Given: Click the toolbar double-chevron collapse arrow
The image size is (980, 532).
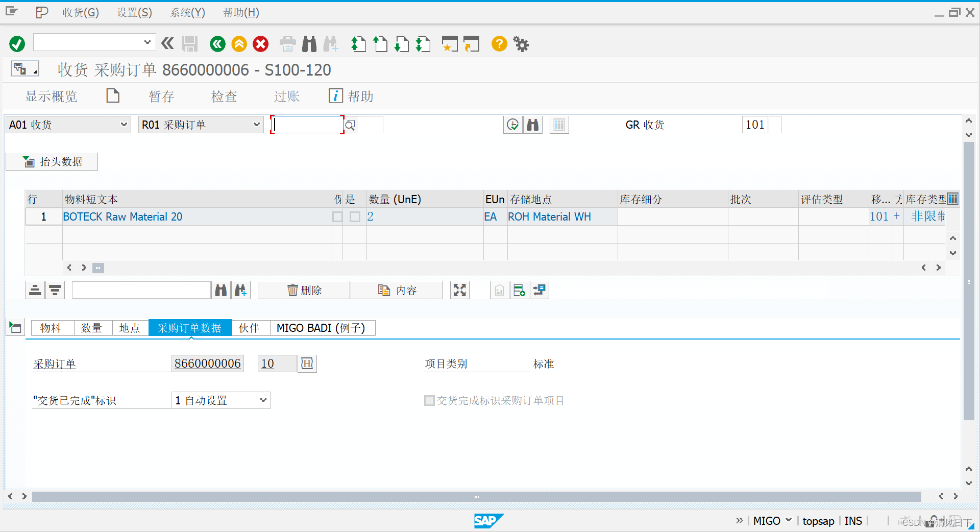Looking at the screenshot, I should pos(167,43).
